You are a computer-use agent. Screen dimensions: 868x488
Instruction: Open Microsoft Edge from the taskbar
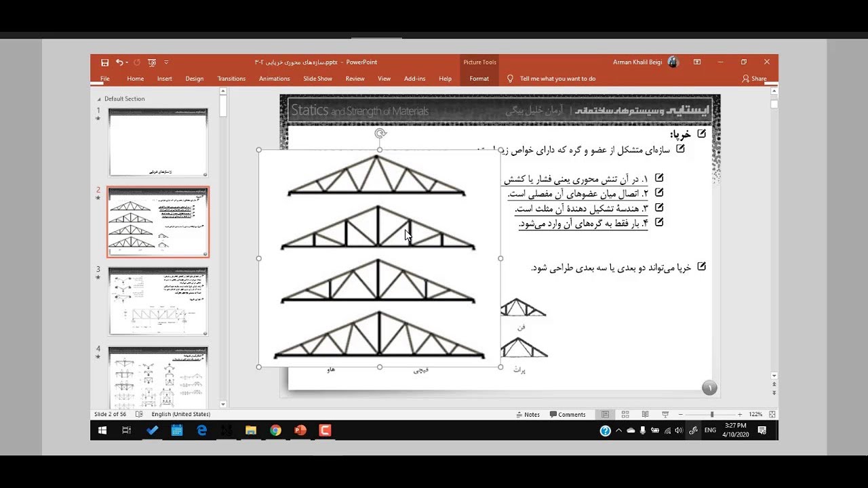point(201,430)
